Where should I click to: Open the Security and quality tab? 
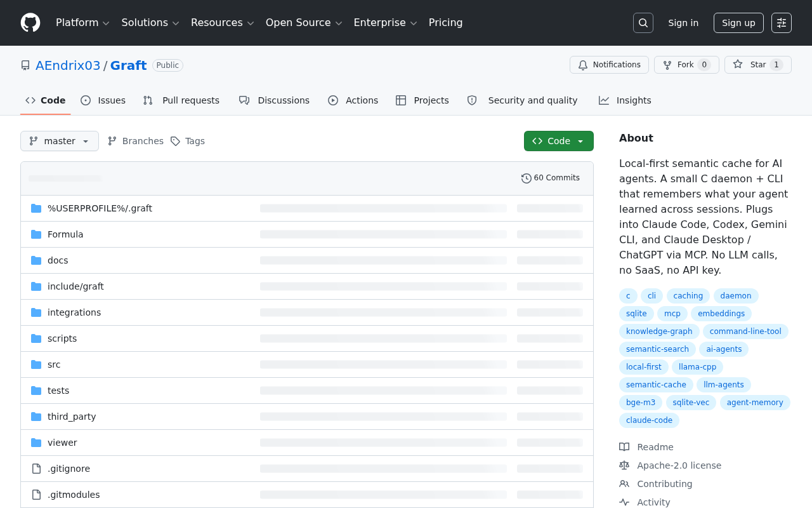(x=523, y=100)
